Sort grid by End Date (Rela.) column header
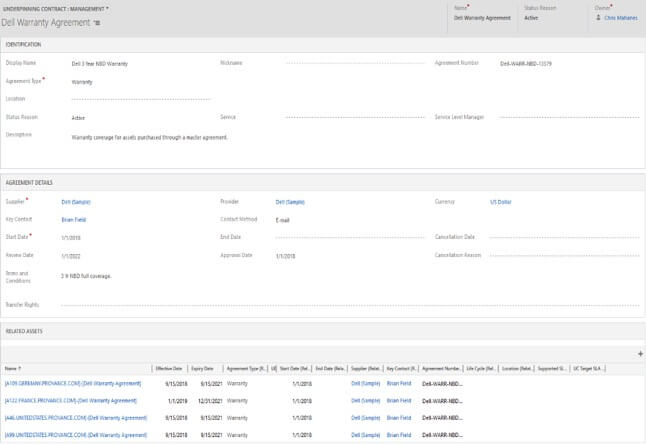The image size is (646, 444). coord(330,369)
